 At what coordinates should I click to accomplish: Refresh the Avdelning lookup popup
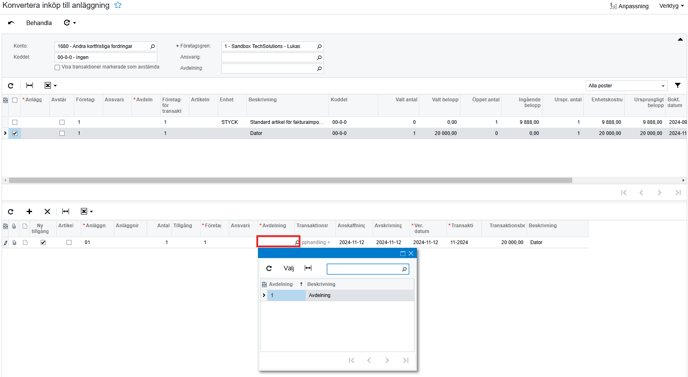coord(269,268)
